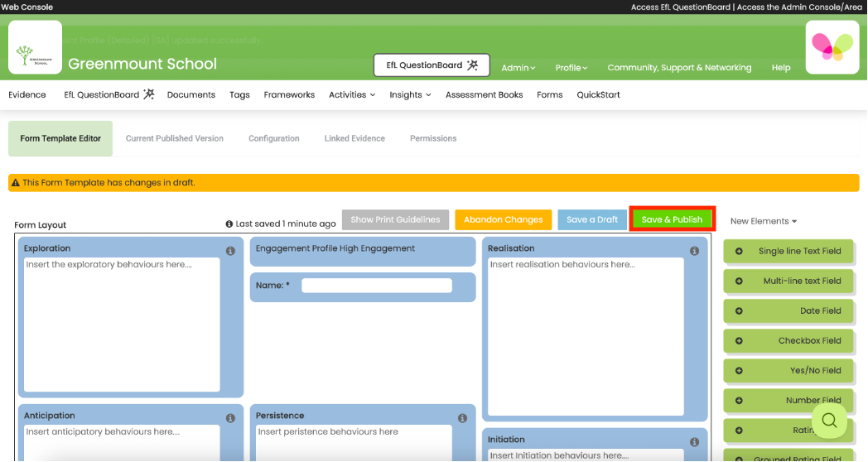The width and height of the screenshot is (868, 462).
Task: Click the wand icon beside EfL QuestionBoard nav item
Action: [149, 94]
